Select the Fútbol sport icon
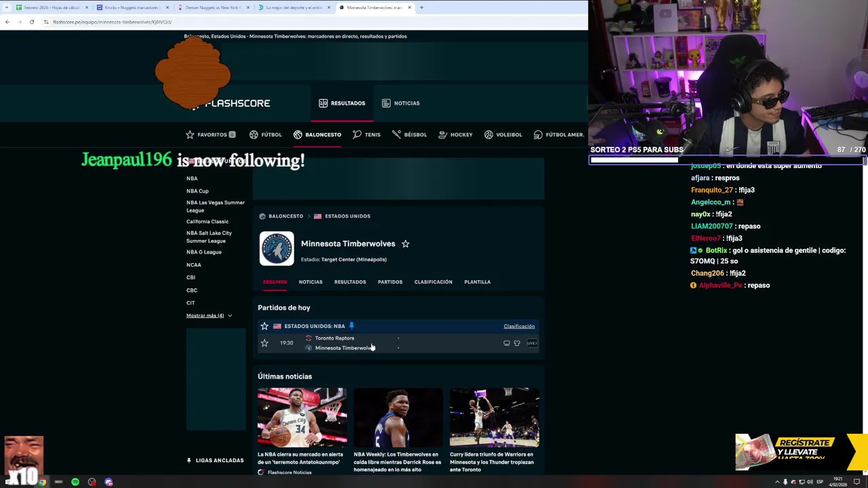 coord(254,134)
